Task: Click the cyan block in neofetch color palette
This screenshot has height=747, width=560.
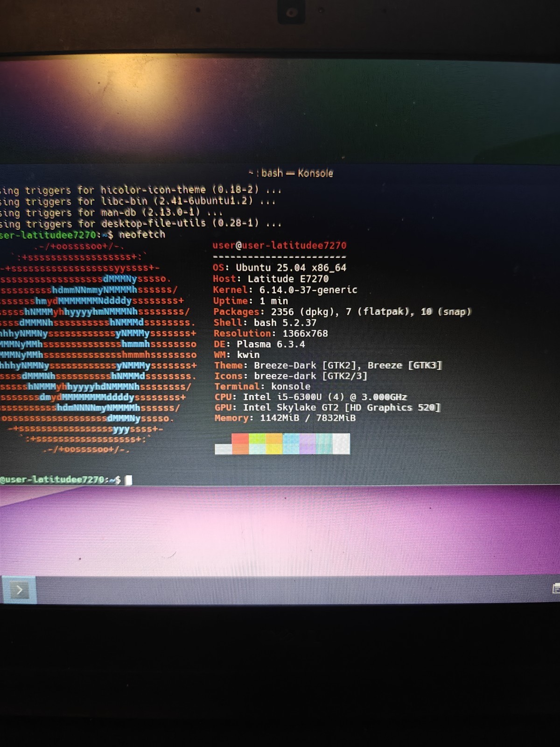Action: point(324,444)
